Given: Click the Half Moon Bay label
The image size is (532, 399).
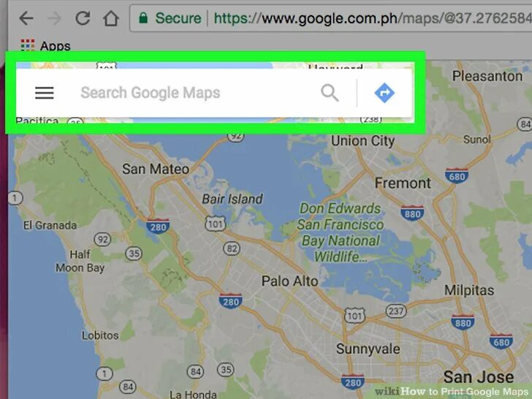Looking at the screenshot, I should (80, 262).
